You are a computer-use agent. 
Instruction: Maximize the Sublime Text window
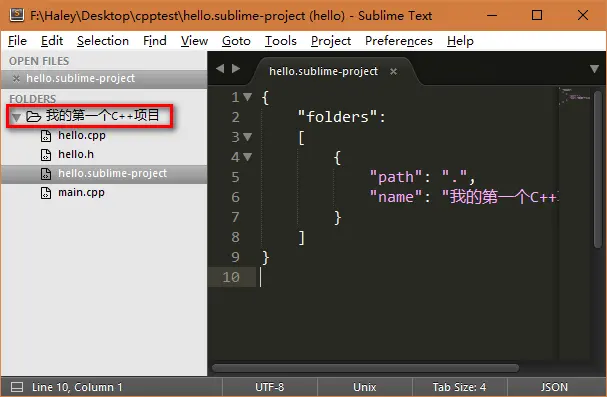(537, 15)
